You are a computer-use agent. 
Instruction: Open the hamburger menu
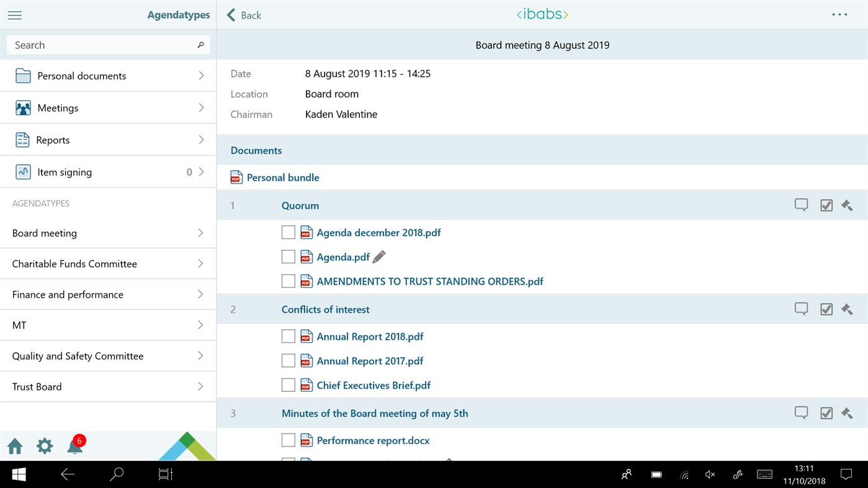pos(15,15)
